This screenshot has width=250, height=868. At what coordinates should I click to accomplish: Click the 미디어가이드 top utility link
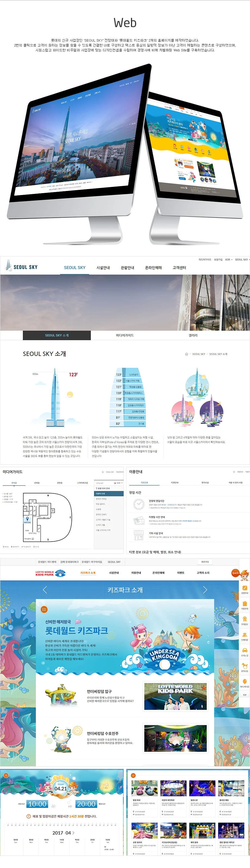point(205,260)
